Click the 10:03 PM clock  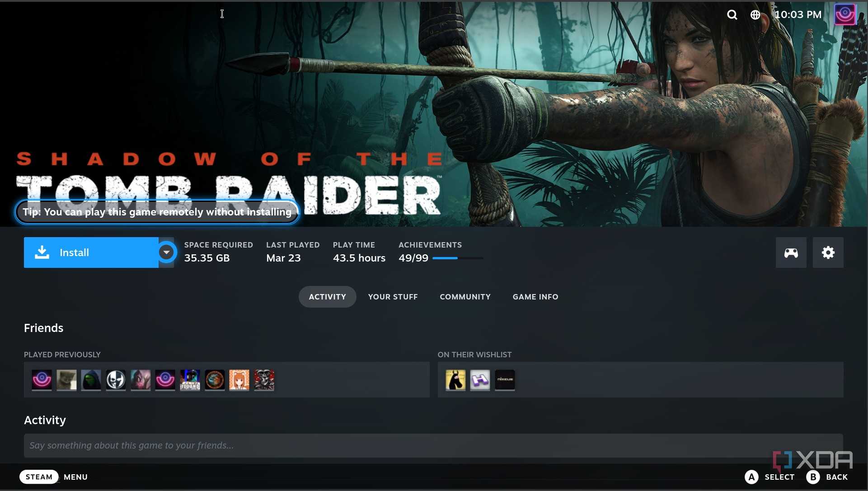[798, 14]
